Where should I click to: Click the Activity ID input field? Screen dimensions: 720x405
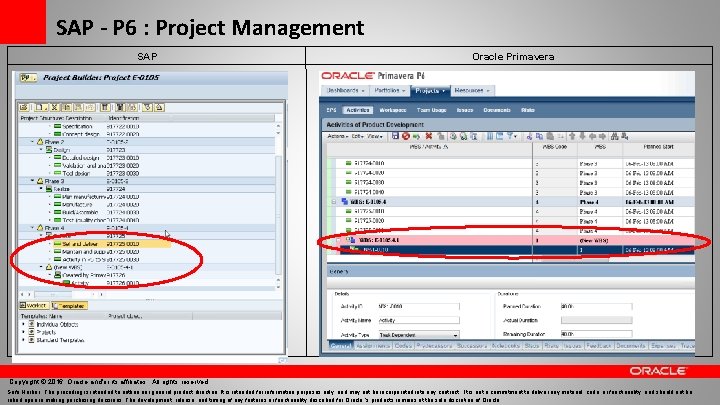click(418, 306)
